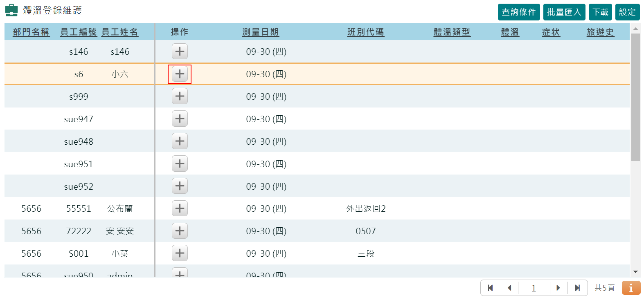Click the orange info icon
Viewport: 644px width, 298px height.
coord(630,288)
